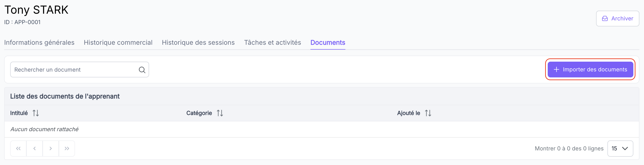This screenshot has width=644, height=165.
Task: Open the Historique des sessions tab
Action: 198,43
